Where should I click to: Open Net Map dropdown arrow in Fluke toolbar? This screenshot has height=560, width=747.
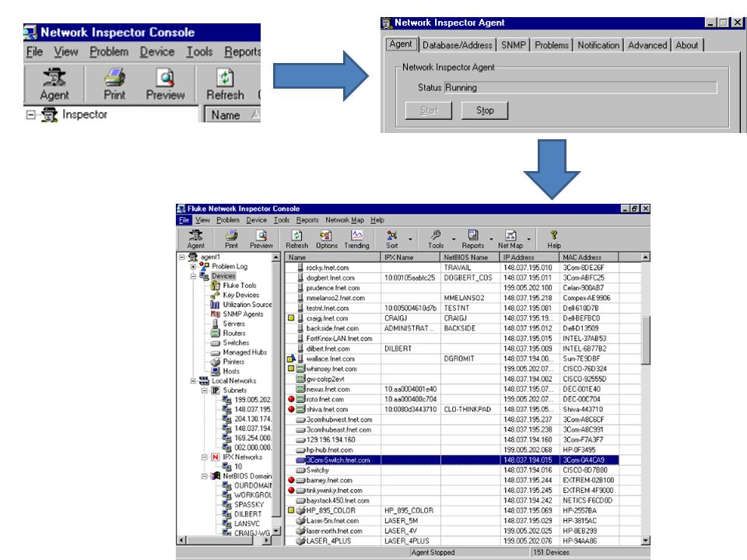pyautogui.click(x=529, y=240)
